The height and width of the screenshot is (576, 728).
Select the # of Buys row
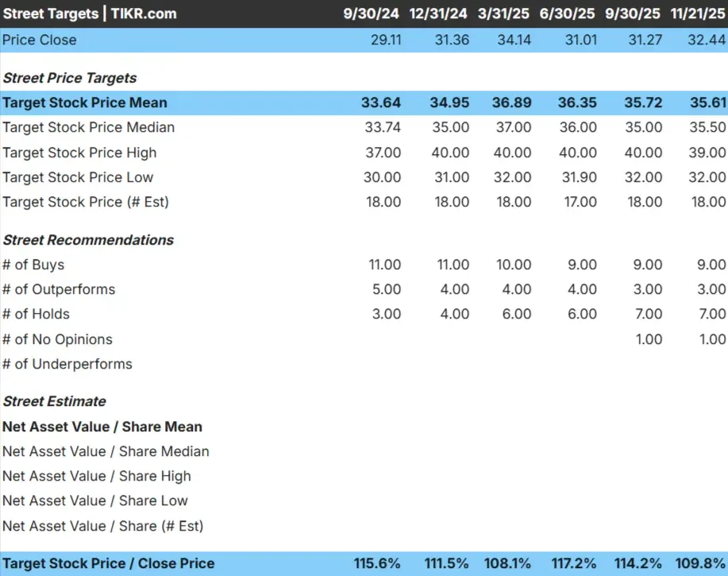pos(35,265)
